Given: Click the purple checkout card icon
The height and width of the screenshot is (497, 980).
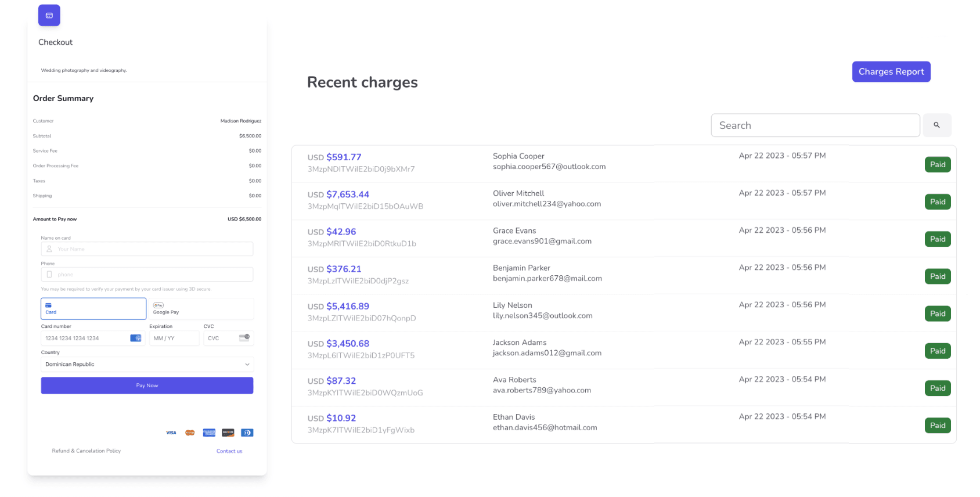Looking at the screenshot, I should coord(49,16).
